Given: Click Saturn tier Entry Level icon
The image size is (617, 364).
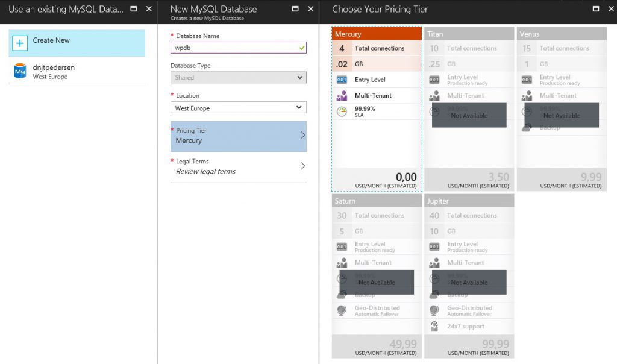Looking at the screenshot, I should pos(342,246).
